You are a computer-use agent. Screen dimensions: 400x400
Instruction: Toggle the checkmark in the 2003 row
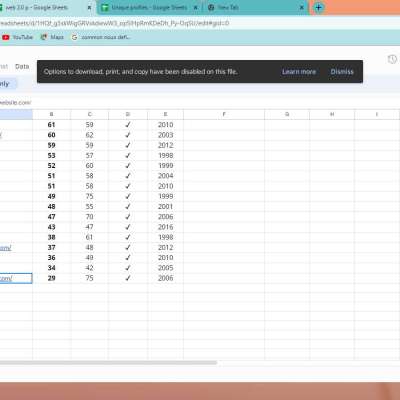[128, 135]
